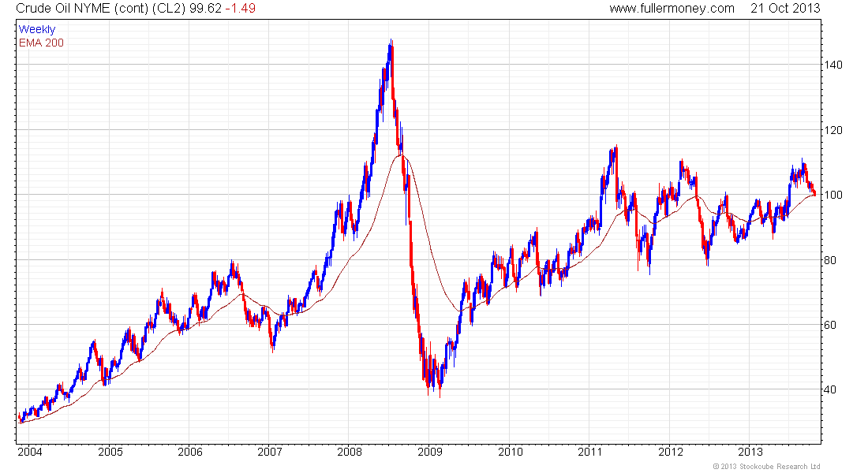868x473 pixels.
Task: Click the chart title 'Crude Oil NYME (cont) (CL2)'
Action: [x=101, y=9]
